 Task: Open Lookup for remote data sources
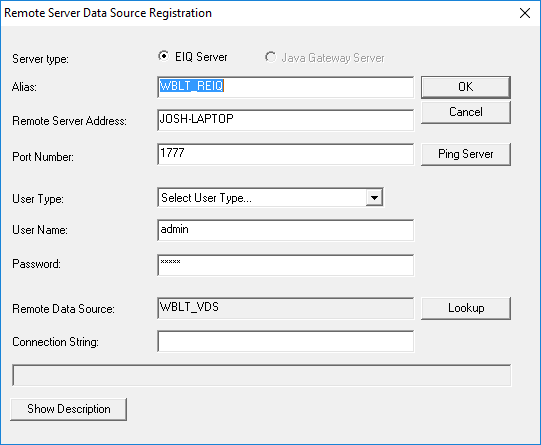465,308
